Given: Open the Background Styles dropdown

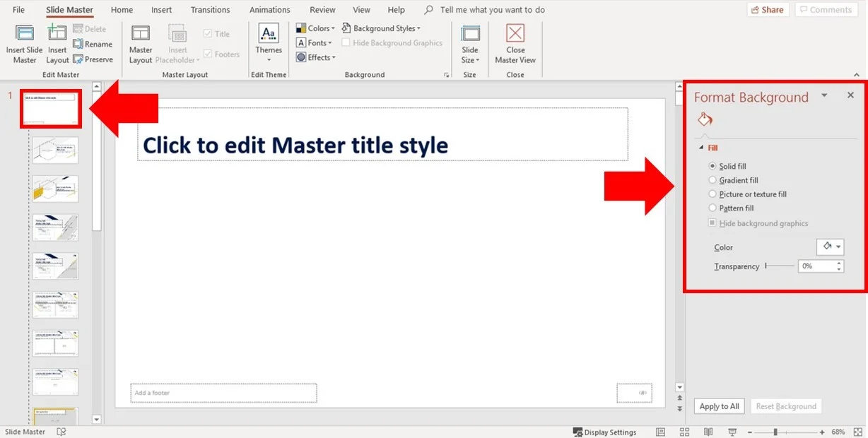Looking at the screenshot, I should pos(381,28).
